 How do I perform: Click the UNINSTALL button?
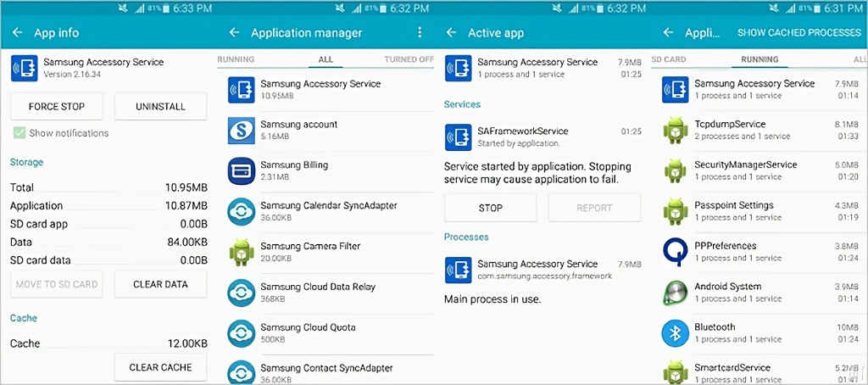(x=160, y=106)
